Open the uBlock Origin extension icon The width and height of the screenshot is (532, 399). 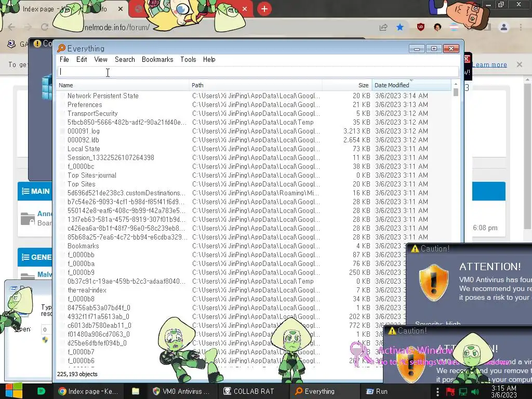pos(421,27)
